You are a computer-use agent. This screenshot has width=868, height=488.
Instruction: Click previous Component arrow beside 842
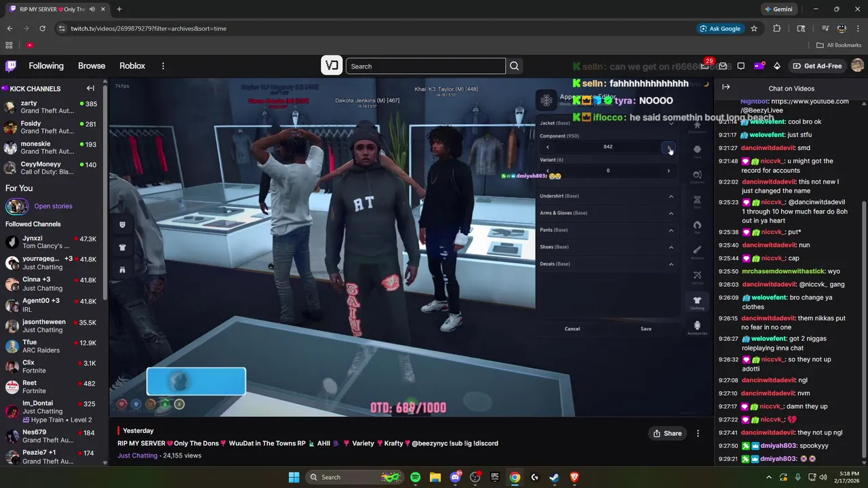(x=548, y=147)
